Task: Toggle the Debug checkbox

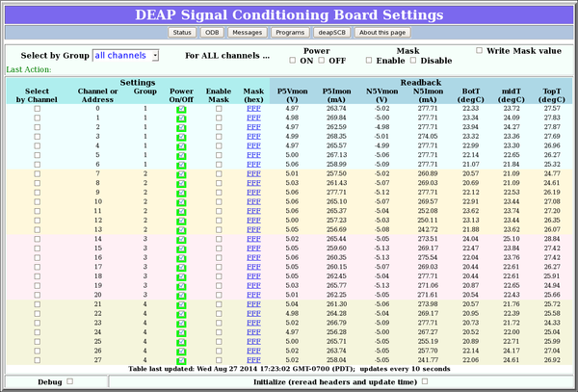Action: click(x=70, y=381)
